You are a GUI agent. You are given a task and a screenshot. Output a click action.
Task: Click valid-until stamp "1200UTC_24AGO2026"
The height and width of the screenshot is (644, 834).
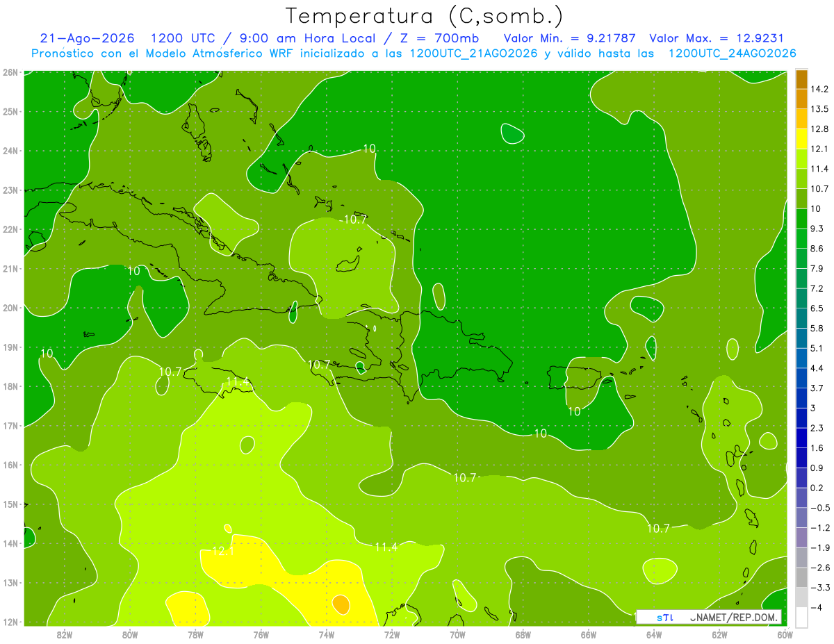tap(732, 53)
